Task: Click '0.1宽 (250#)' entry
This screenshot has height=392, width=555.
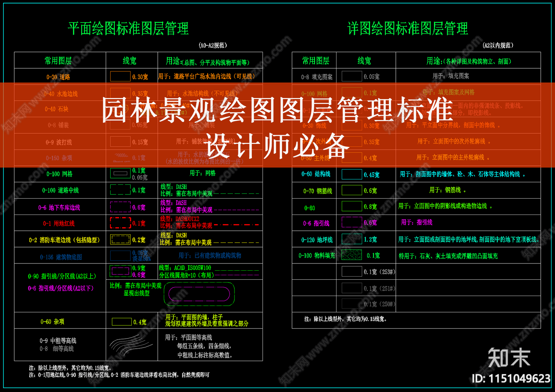Action: tap(379, 304)
